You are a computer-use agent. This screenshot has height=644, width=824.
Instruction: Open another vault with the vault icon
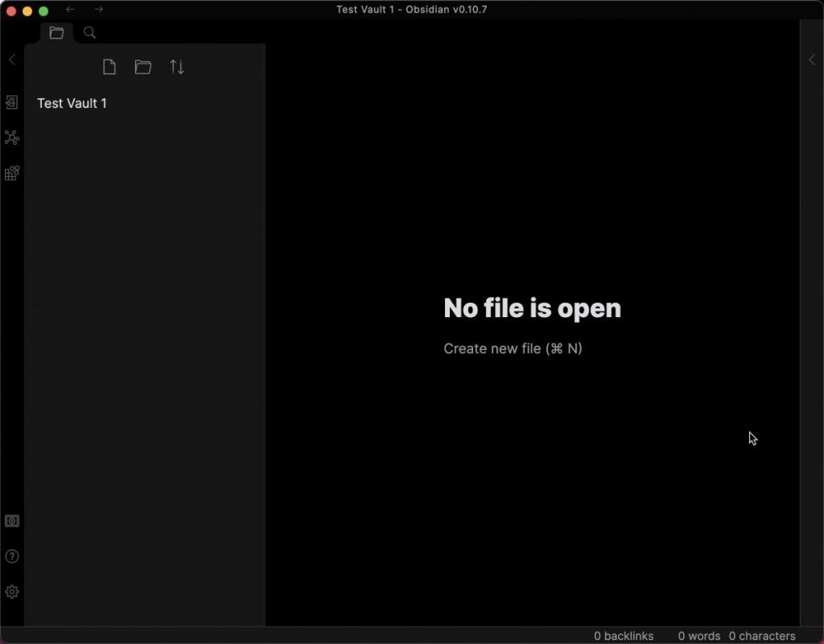click(11, 521)
